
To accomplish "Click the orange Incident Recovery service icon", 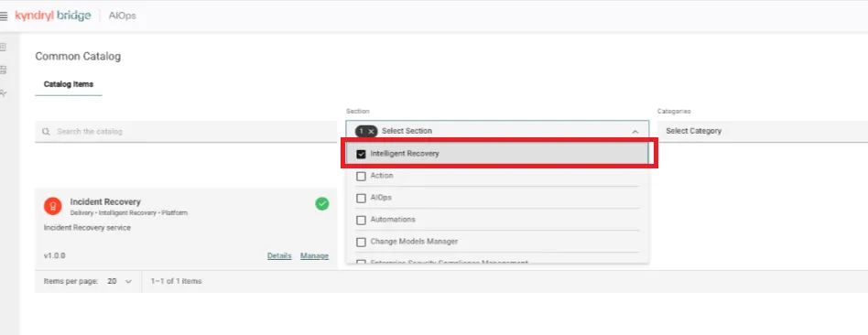I will 52,206.
